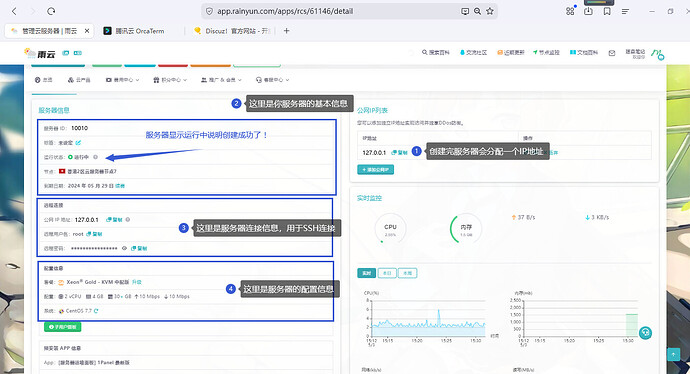Image resolution: width=690 pixels, height=374 pixels.
Task: Copy the public IP 127.0.0.1 under remote connection
Action: coord(114,220)
